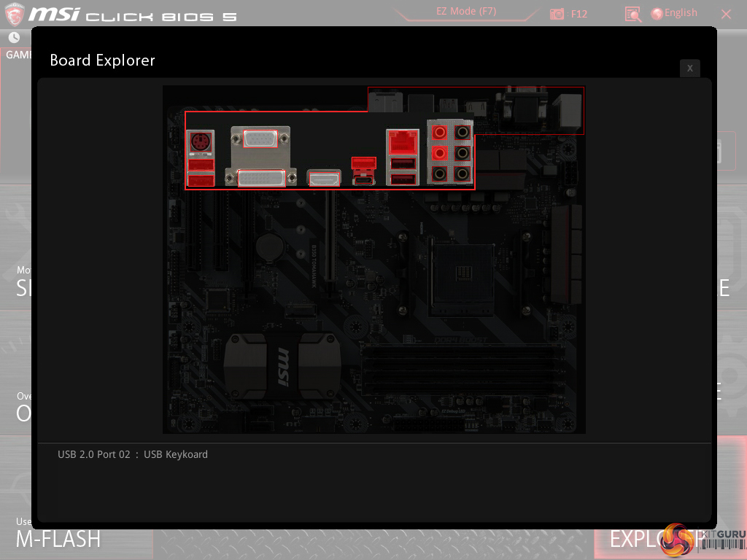747x560 pixels.
Task: Select the round CMOS battery
Action: tap(270, 246)
